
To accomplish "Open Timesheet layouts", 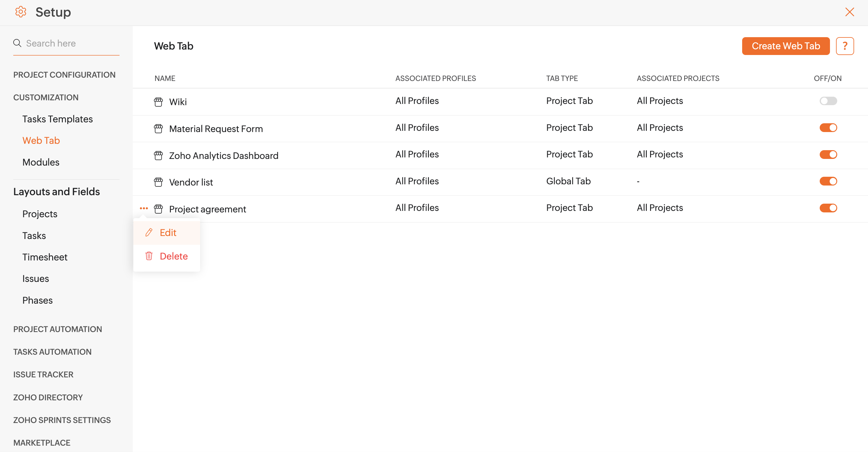I will (45, 257).
